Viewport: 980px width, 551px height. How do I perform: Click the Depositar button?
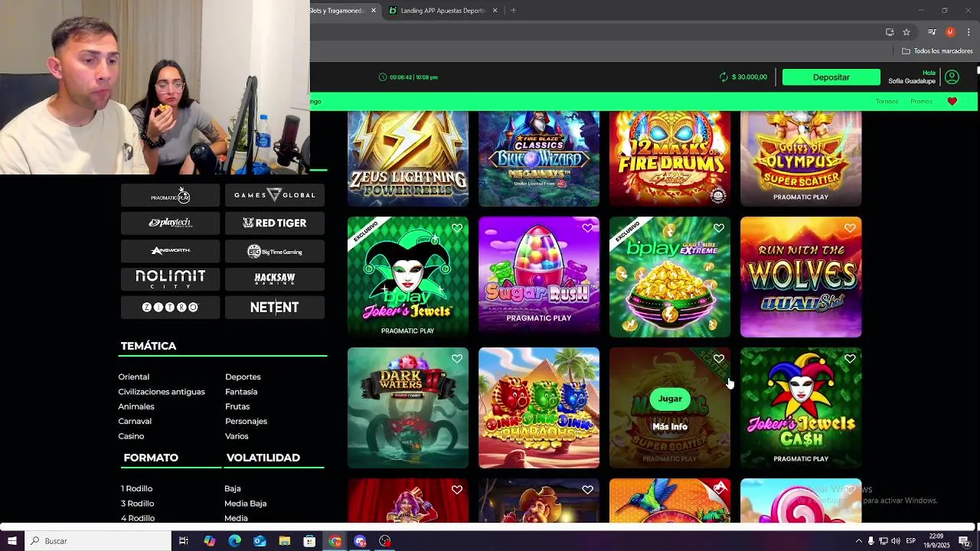coord(831,77)
